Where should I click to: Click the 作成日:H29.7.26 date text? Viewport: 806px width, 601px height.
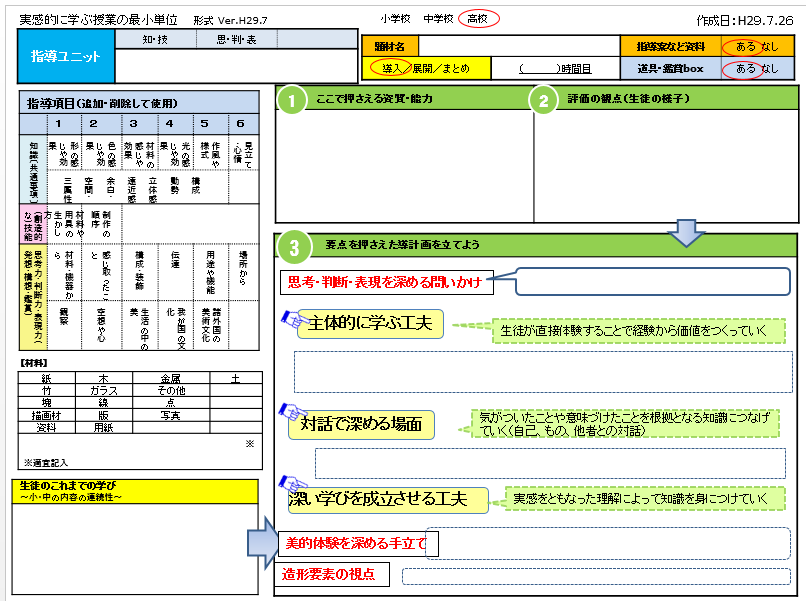point(745,21)
